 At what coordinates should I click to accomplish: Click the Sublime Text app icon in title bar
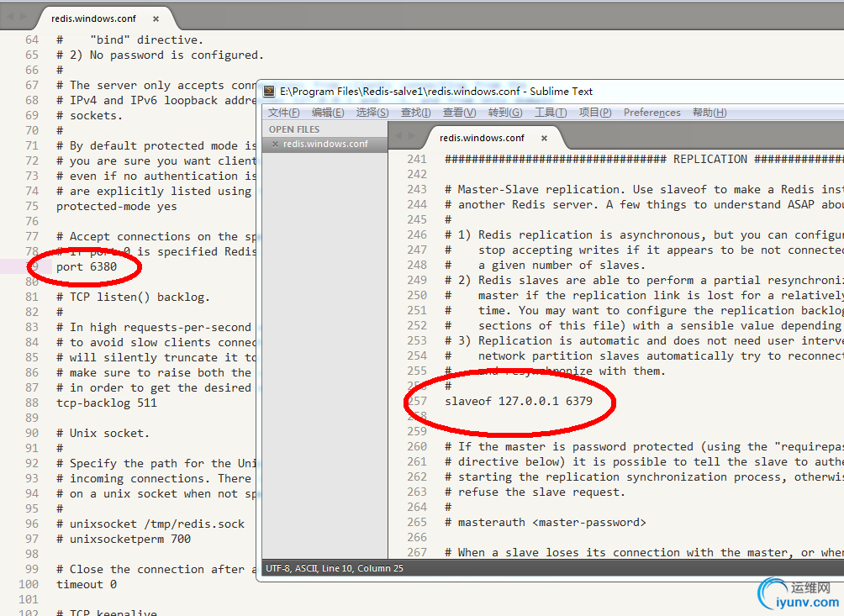[x=269, y=92]
